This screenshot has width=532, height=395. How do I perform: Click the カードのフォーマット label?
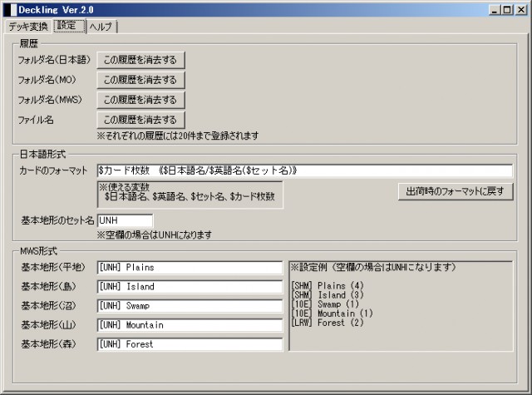(53, 170)
